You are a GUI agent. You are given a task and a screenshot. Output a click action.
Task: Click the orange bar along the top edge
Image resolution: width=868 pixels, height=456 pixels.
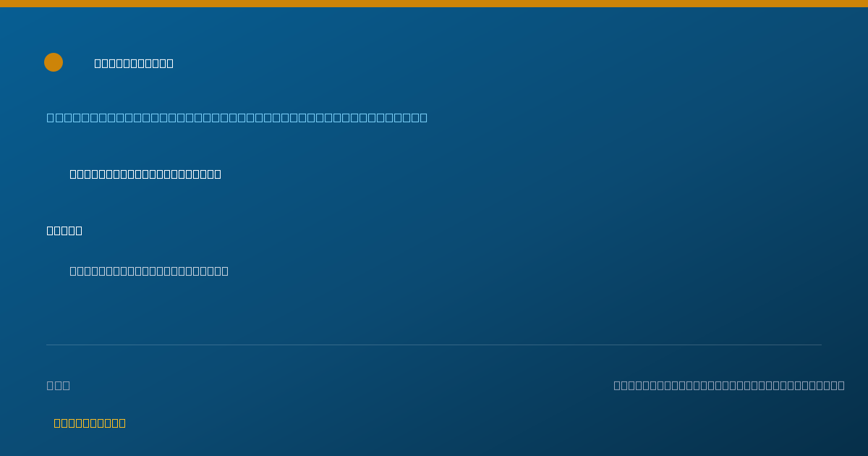click(434, 4)
